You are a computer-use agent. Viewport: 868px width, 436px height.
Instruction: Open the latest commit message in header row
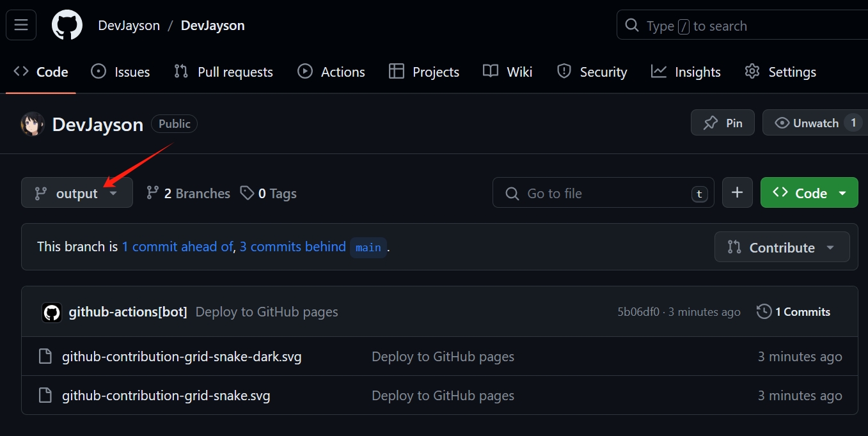267,312
